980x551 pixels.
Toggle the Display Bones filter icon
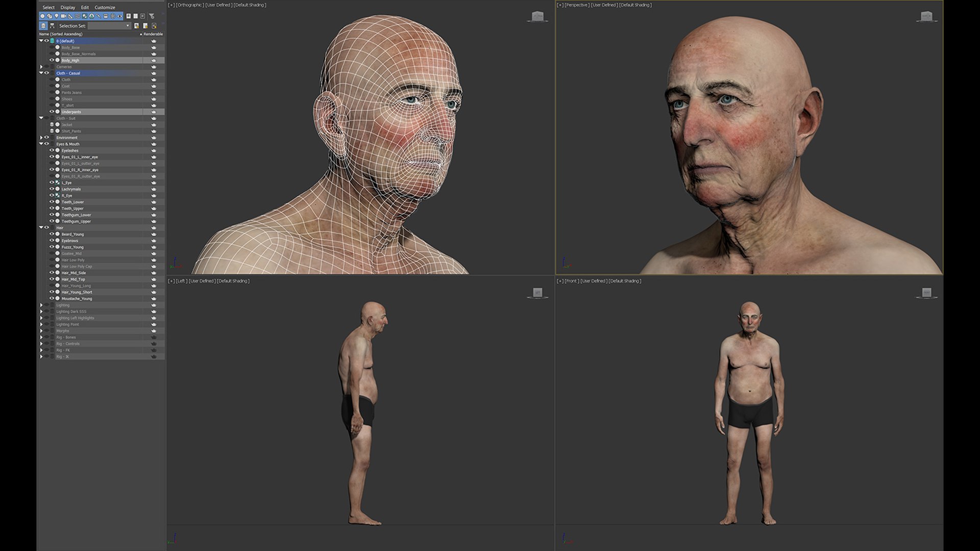(x=99, y=16)
